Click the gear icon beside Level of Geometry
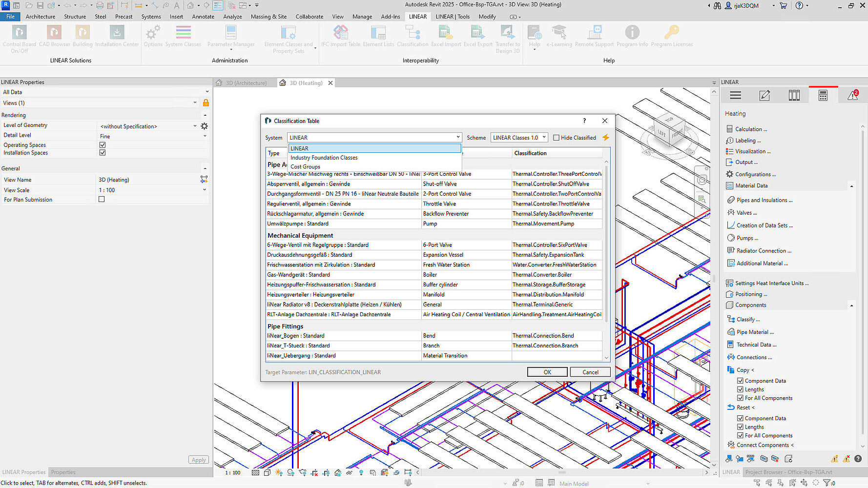Image resolution: width=868 pixels, height=488 pixels. (x=204, y=126)
